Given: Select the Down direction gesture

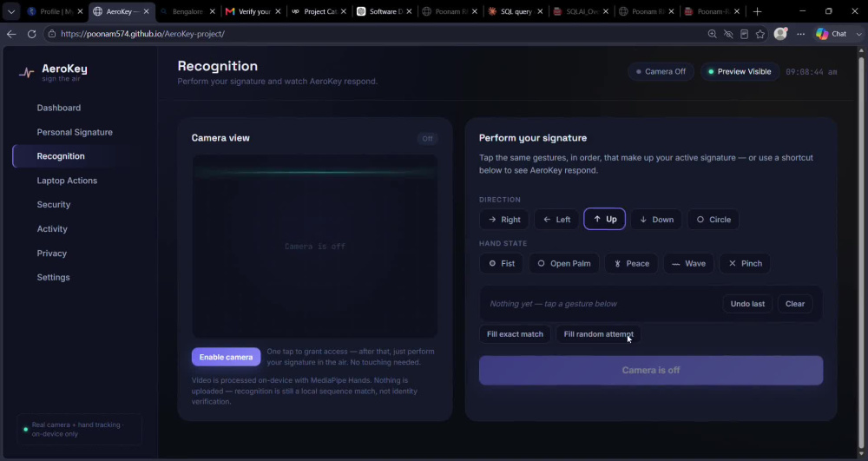Looking at the screenshot, I should (656, 220).
